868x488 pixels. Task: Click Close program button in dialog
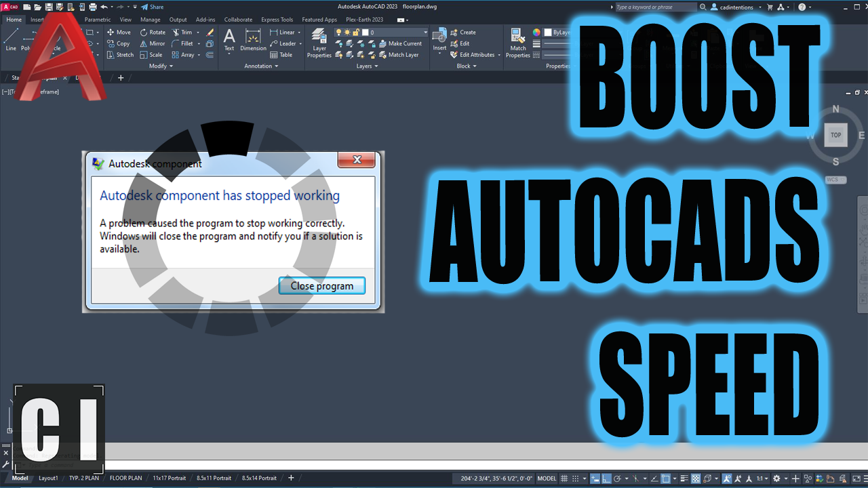[x=322, y=286]
